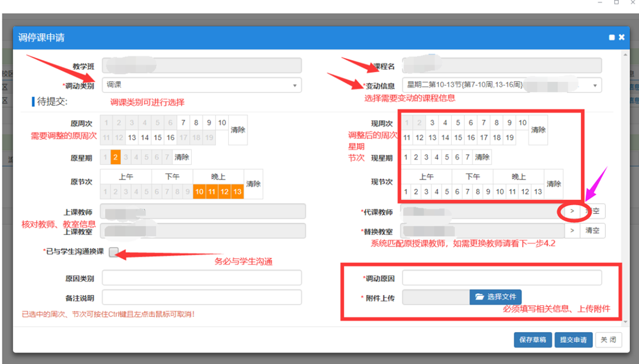This screenshot has height=364, width=639.
Task: Click 清空 beside 替换教室 field
Action: point(592,231)
